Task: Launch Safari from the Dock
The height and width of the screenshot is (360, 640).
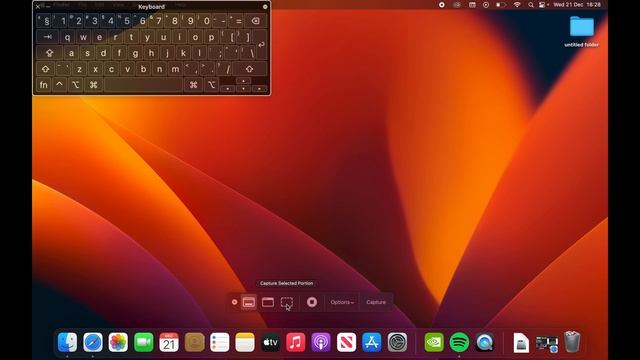Action: tap(93, 342)
